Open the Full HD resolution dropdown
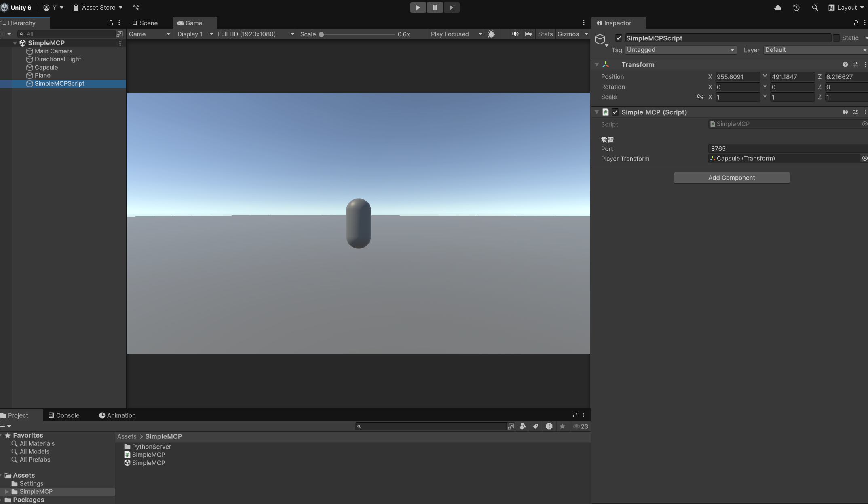868x504 pixels. [256, 34]
